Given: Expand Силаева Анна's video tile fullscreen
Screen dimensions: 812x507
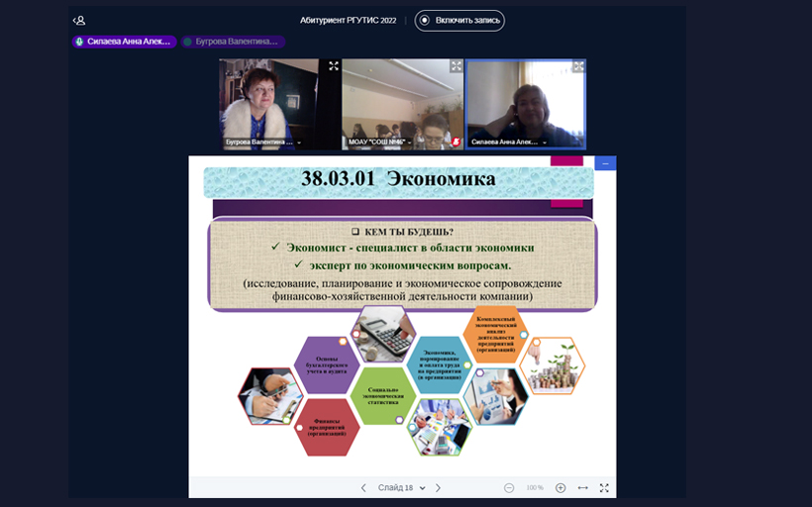Looking at the screenshot, I should click(578, 66).
